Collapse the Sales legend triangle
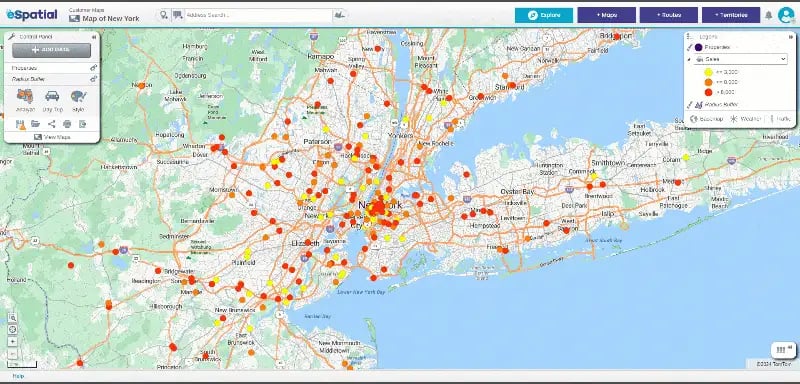Image resolution: width=800 pixels, height=384 pixels. (x=689, y=59)
